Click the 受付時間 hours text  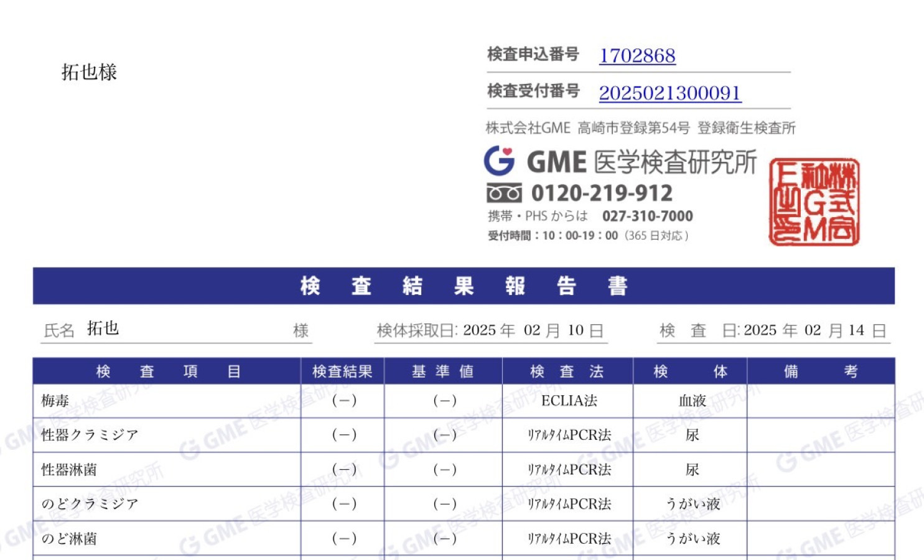[x=588, y=236]
